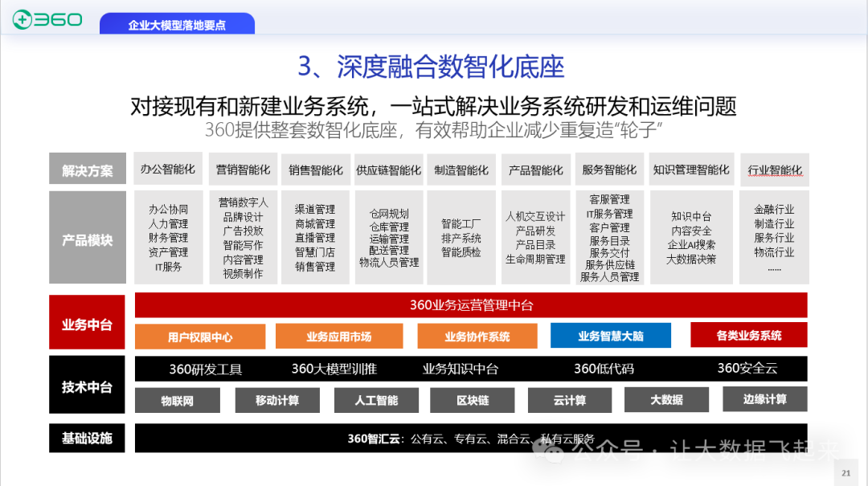Click the gray line starting 360提供整套数智化底座

(x=433, y=129)
